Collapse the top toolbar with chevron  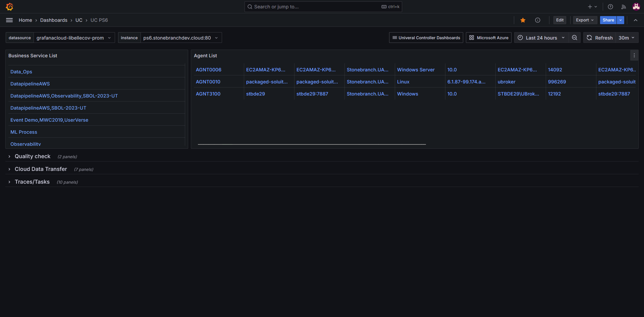[x=635, y=20]
